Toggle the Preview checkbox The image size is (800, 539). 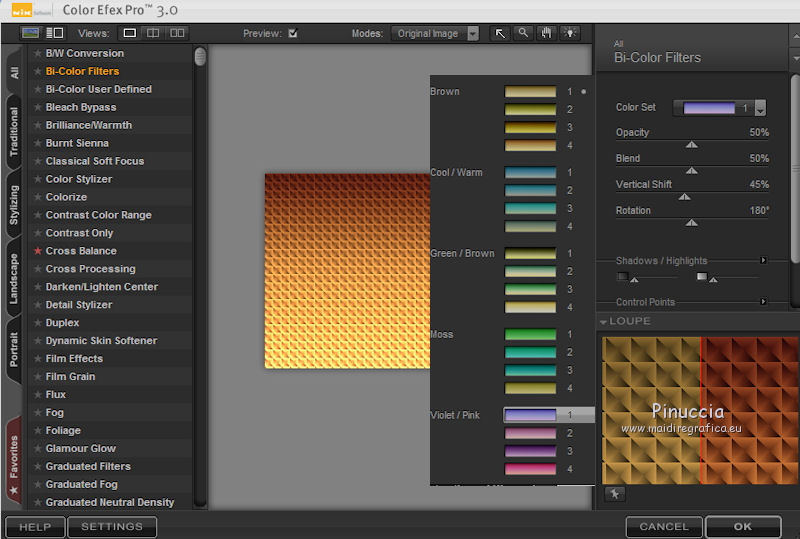[x=293, y=33]
